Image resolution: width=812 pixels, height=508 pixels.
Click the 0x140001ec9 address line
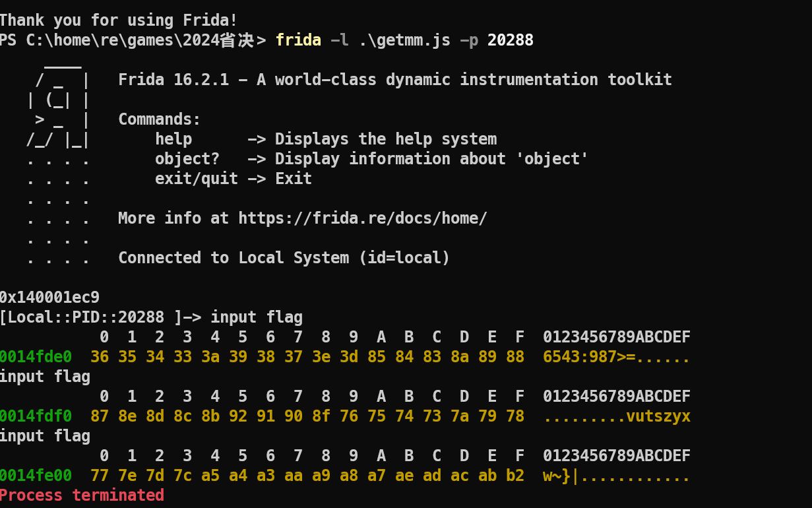point(49,298)
